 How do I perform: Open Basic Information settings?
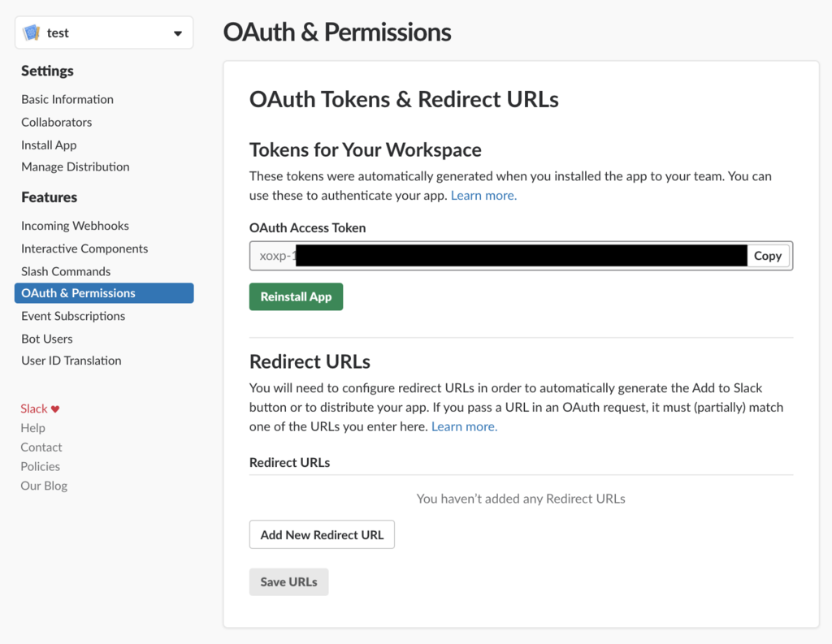(67, 99)
